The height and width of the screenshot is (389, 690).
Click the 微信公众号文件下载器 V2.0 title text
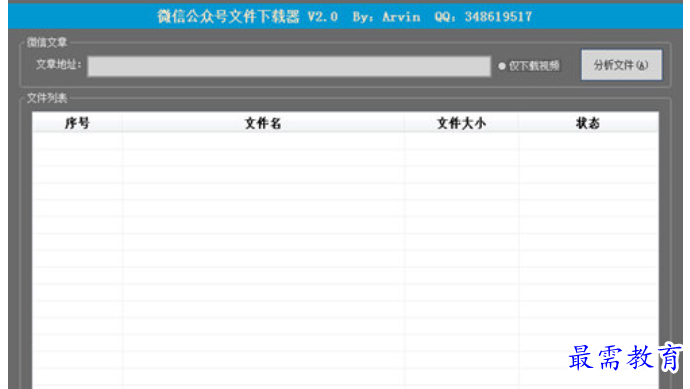pos(247,17)
